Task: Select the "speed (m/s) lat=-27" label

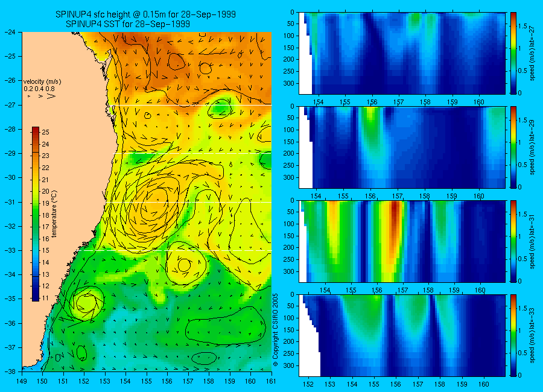Action: tap(533, 53)
